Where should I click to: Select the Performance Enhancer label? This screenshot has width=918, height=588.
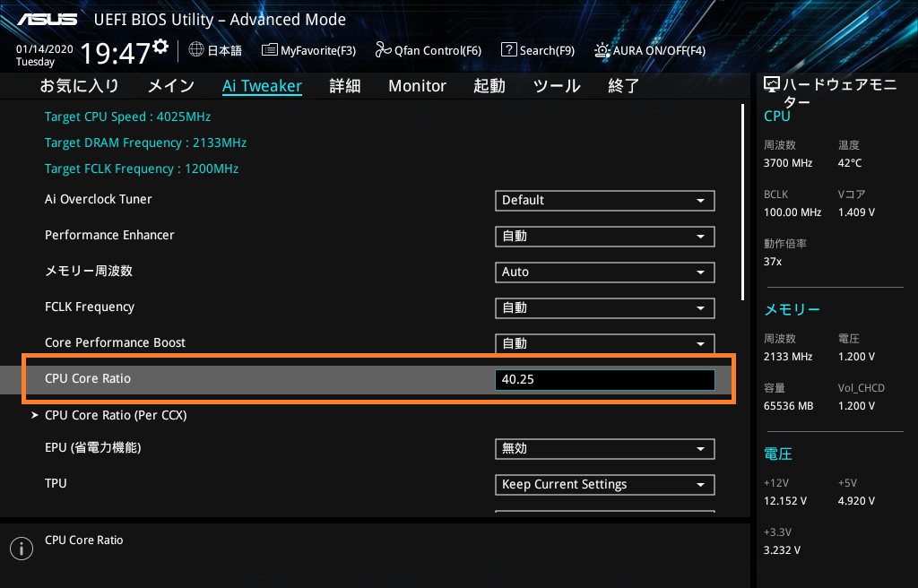coord(109,235)
